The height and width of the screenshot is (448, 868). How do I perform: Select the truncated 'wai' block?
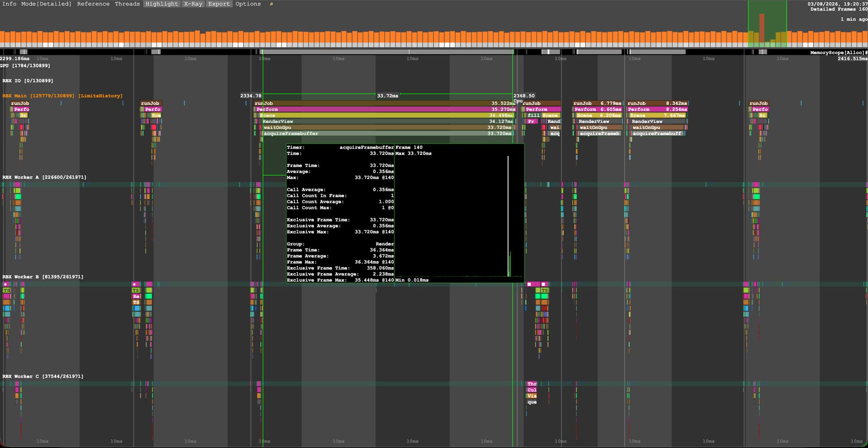pos(555,127)
